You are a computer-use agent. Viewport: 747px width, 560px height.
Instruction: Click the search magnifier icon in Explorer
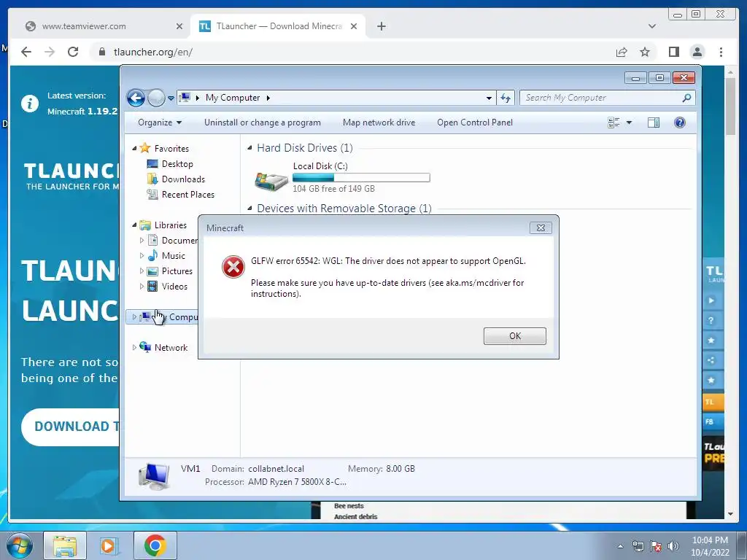click(686, 98)
